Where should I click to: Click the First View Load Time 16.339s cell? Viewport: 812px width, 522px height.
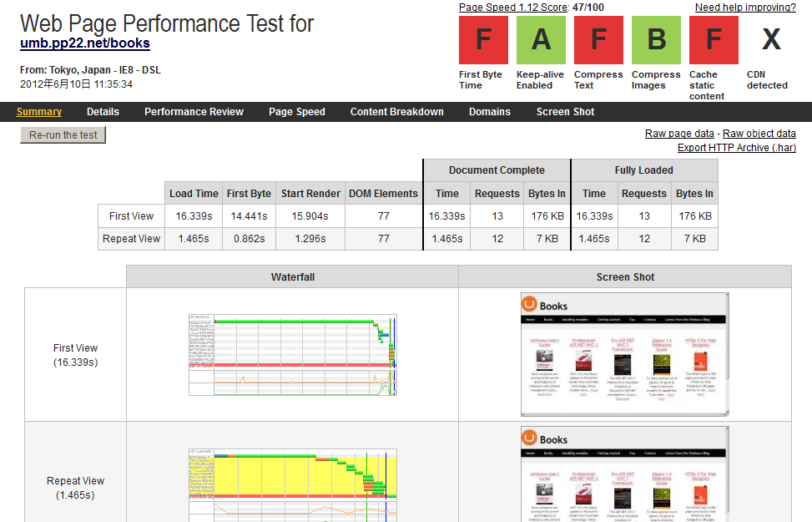pos(194,216)
